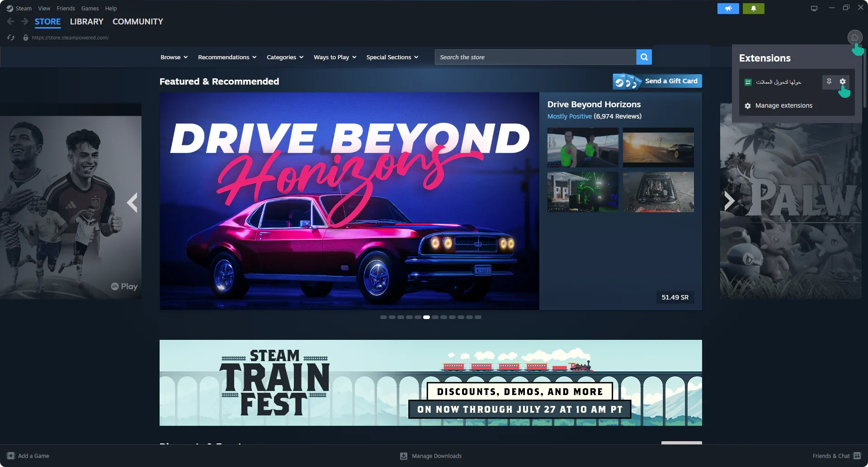The width and height of the screenshot is (868, 467).
Task: Select the last carousel page dot
Action: (478, 317)
